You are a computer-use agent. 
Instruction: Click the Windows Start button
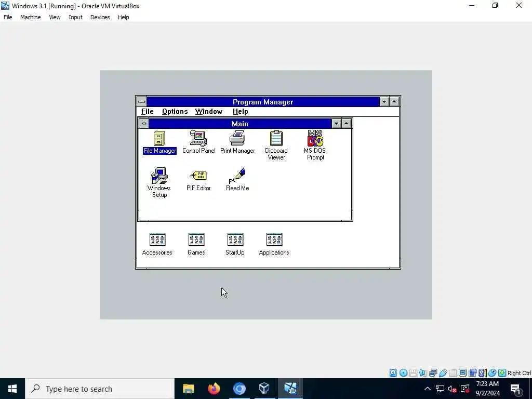pyautogui.click(x=12, y=389)
